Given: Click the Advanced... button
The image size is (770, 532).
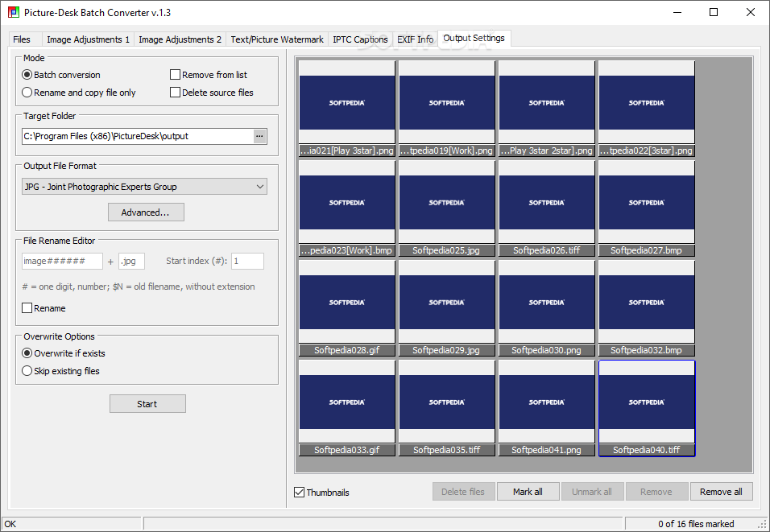Looking at the screenshot, I should 146,212.
